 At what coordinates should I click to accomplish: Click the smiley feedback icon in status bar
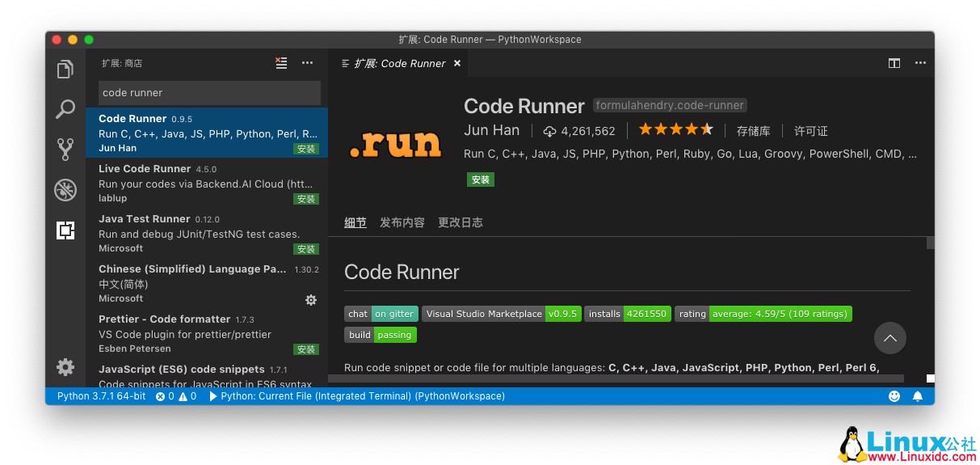pyautogui.click(x=894, y=396)
